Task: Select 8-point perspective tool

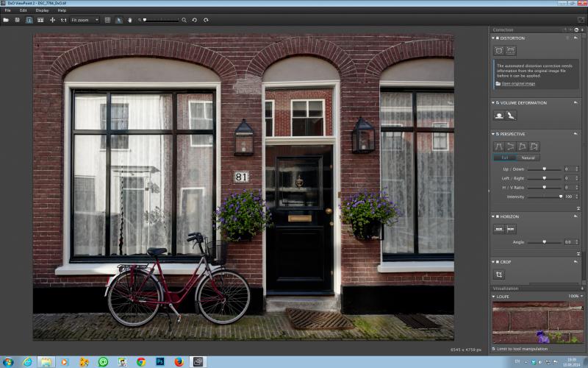Action: tap(534, 146)
